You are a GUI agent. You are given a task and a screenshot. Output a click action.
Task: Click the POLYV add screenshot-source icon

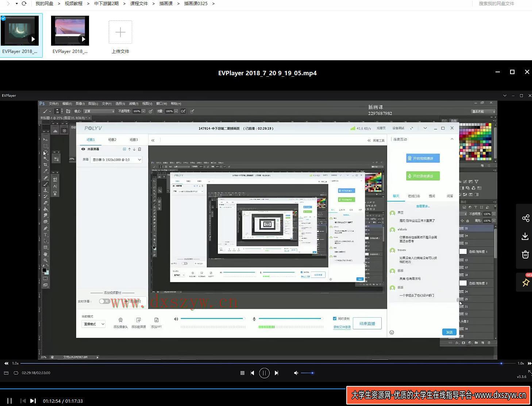coord(138,320)
